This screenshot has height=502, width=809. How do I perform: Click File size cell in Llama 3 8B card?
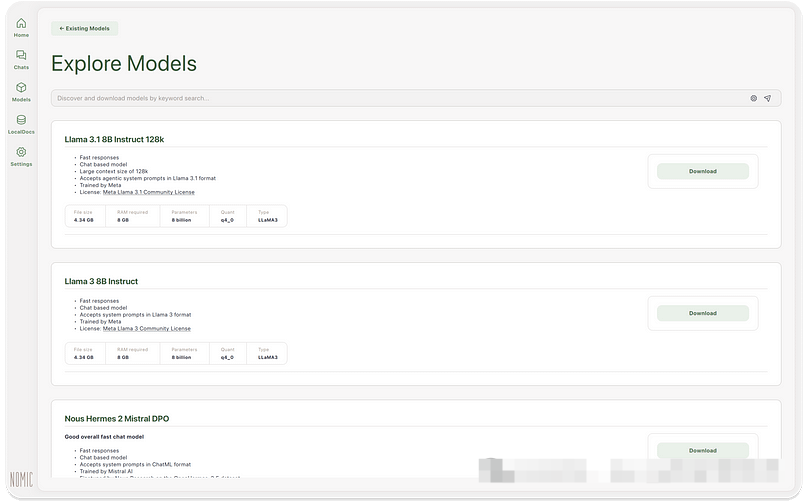tap(85, 353)
